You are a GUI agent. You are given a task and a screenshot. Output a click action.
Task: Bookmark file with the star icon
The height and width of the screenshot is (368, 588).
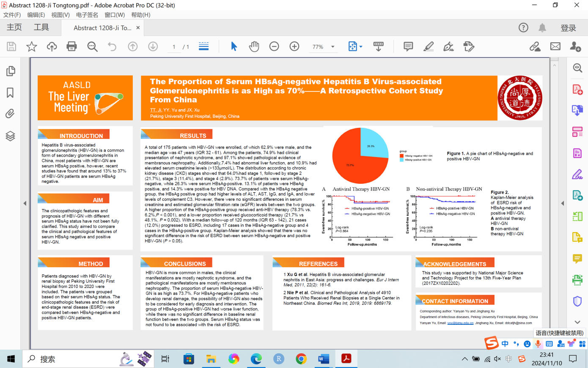tap(32, 47)
